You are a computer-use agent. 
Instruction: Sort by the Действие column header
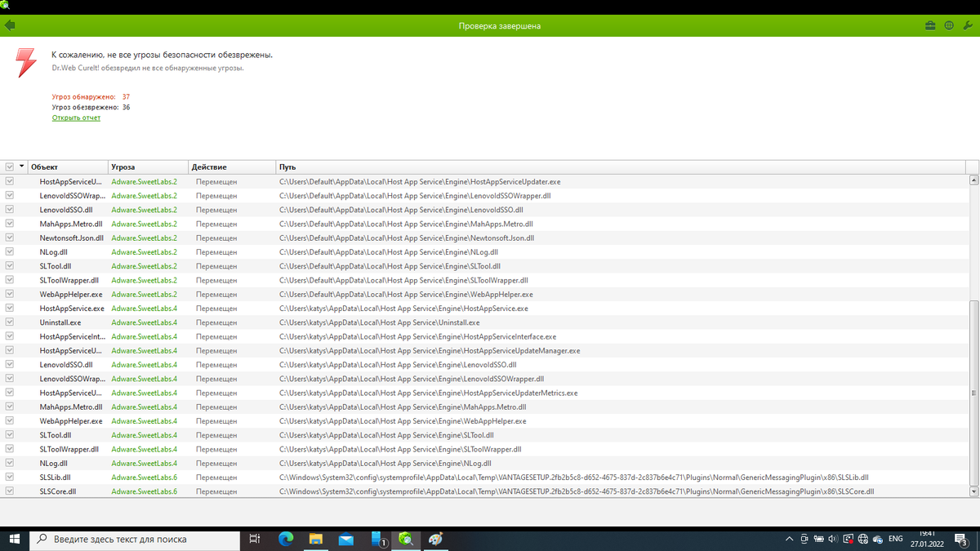coord(231,167)
